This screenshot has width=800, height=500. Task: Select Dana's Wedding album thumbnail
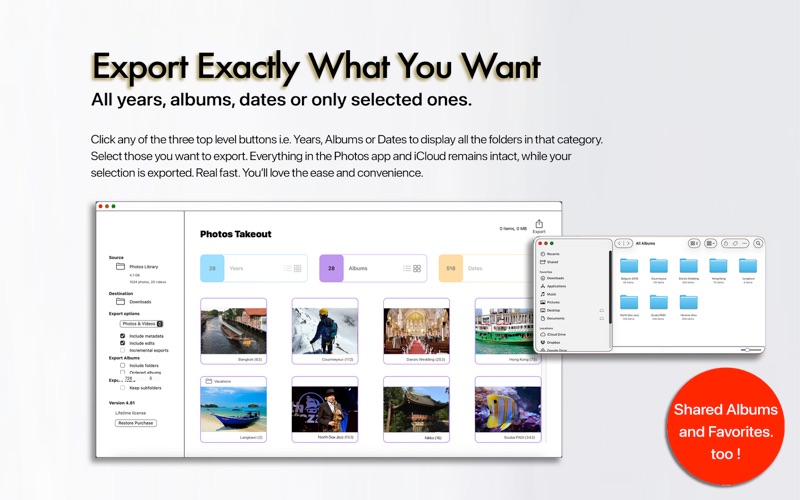point(416,331)
